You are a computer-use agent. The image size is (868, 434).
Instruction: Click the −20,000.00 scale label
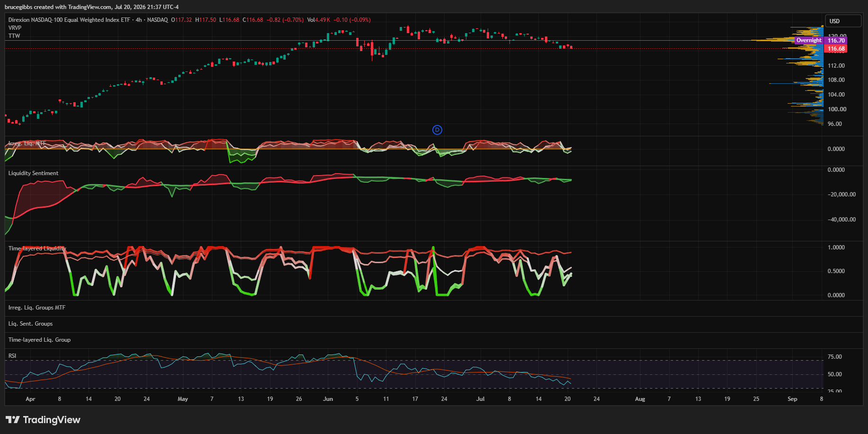pos(842,195)
